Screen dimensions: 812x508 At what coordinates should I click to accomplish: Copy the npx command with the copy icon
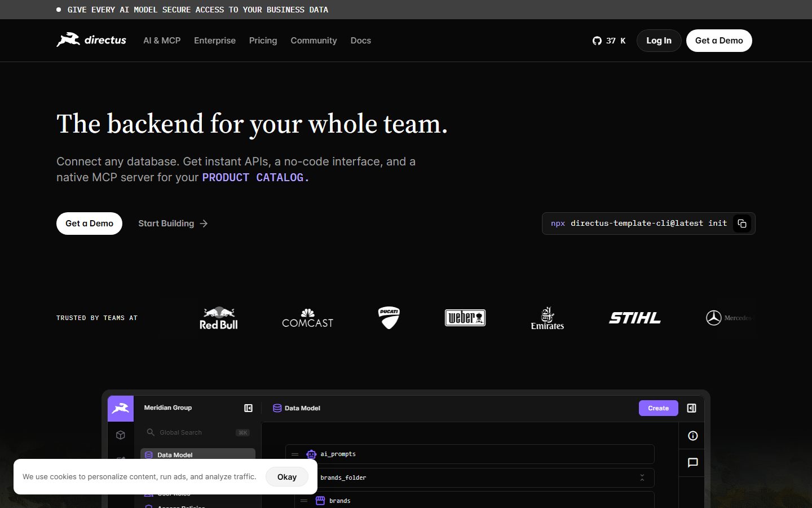coord(742,224)
